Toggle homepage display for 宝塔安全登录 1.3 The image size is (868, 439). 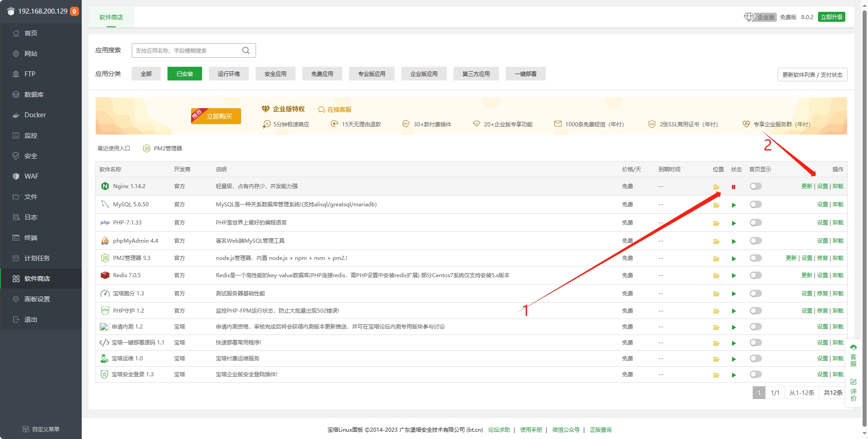(755, 374)
